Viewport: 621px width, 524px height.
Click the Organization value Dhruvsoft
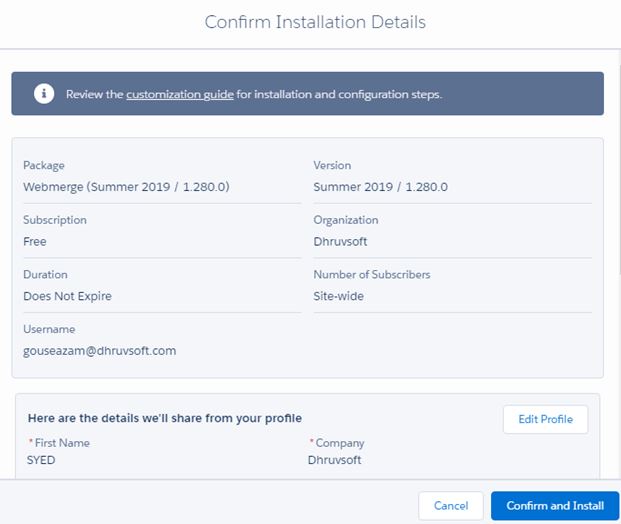click(340, 242)
